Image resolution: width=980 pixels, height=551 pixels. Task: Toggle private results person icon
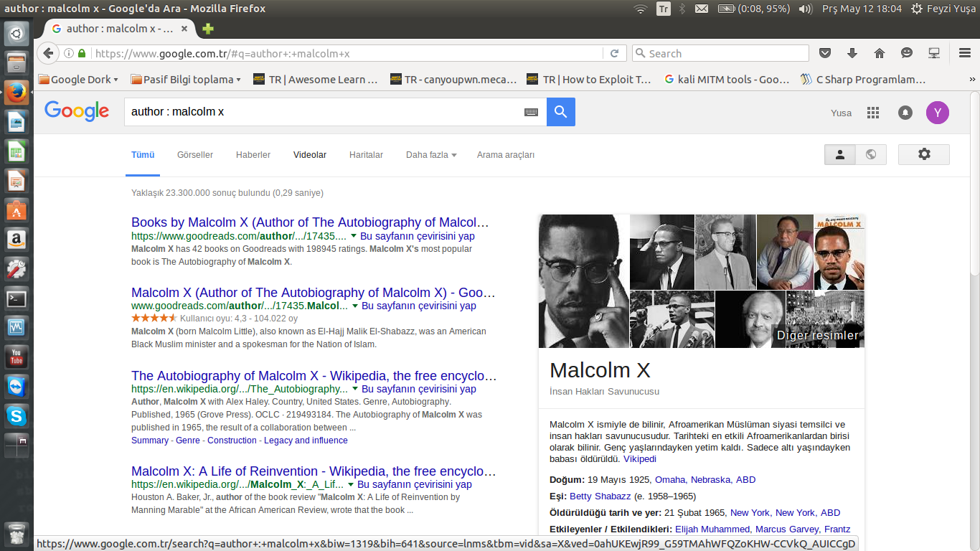click(840, 154)
